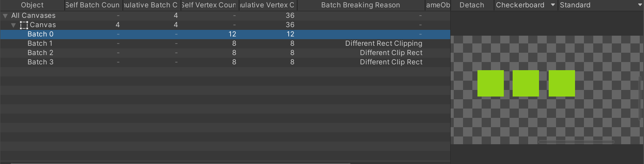Collapse the Canvas tree node
The height and width of the screenshot is (164, 644).
[x=14, y=25]
